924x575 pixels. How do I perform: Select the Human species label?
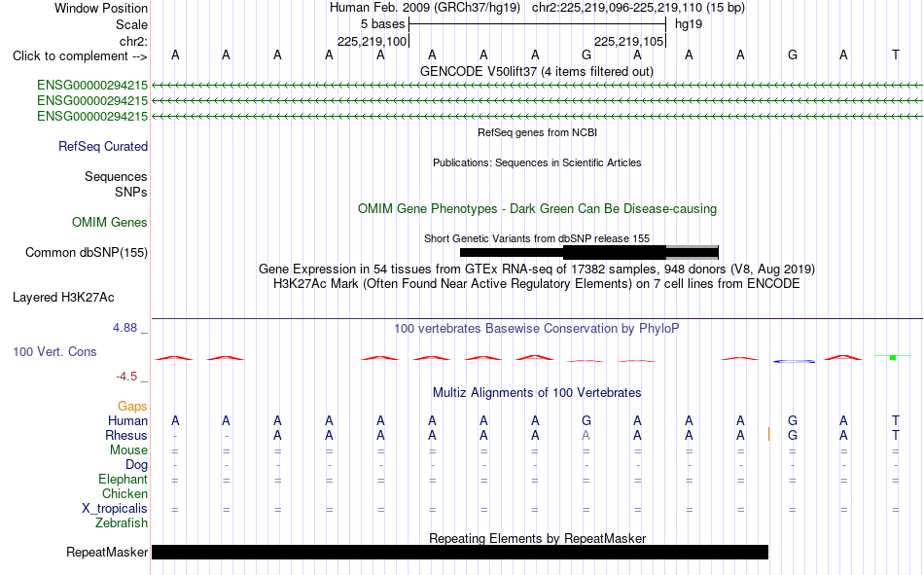point(127,420)
